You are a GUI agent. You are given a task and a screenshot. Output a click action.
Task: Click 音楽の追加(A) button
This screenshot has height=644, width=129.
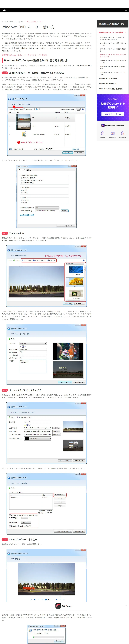[60, 495]
